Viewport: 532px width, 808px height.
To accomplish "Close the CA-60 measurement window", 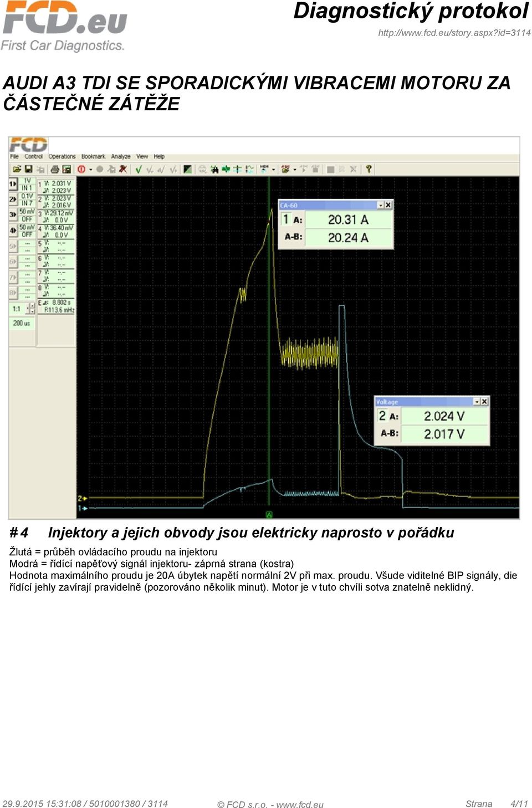I will [388, 205].
